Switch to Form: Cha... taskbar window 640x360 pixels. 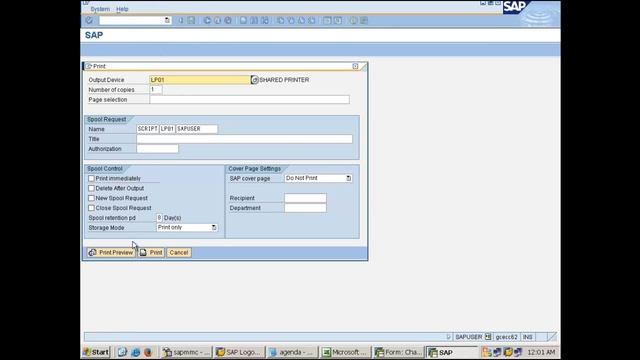coord(398,352)
